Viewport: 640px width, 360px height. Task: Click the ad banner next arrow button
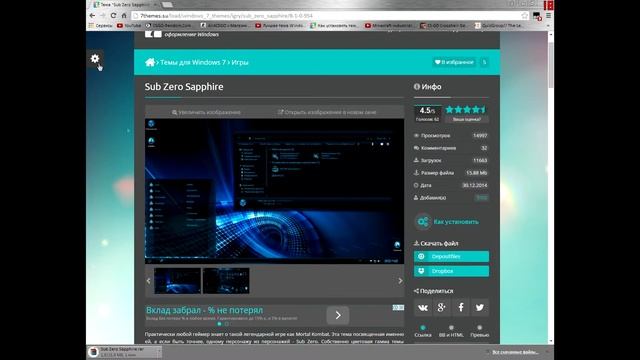(338, 315)
